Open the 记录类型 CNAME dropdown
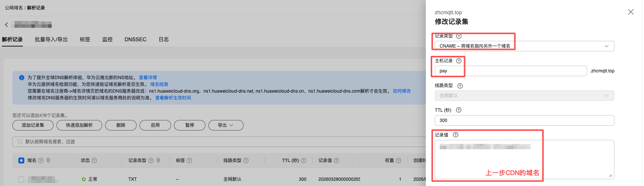Image resolution: width=644 pixels, height=186 pixels. click(x=524, y=46)
